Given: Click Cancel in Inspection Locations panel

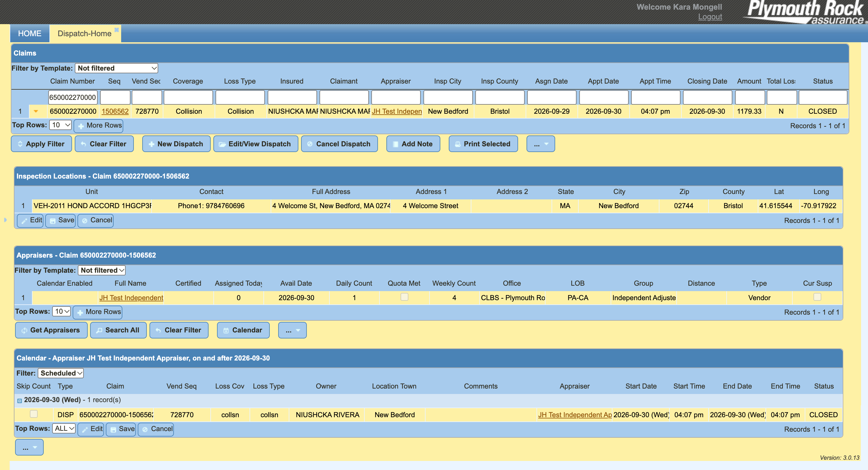Looking at the screenshot, I should coord(96,221).
